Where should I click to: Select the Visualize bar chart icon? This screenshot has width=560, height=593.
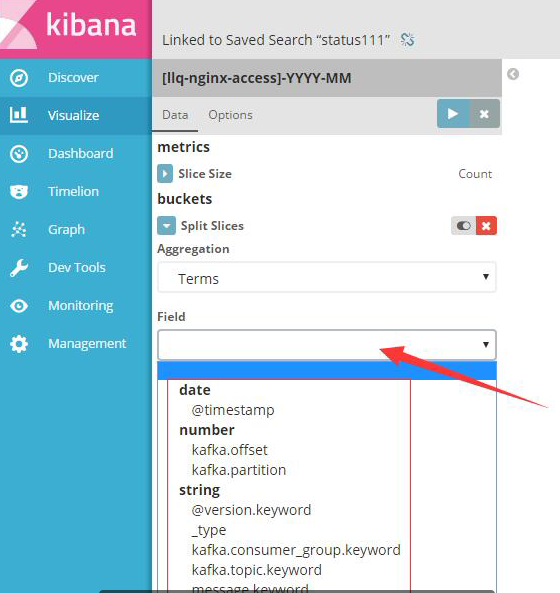[x=19, y=115]
